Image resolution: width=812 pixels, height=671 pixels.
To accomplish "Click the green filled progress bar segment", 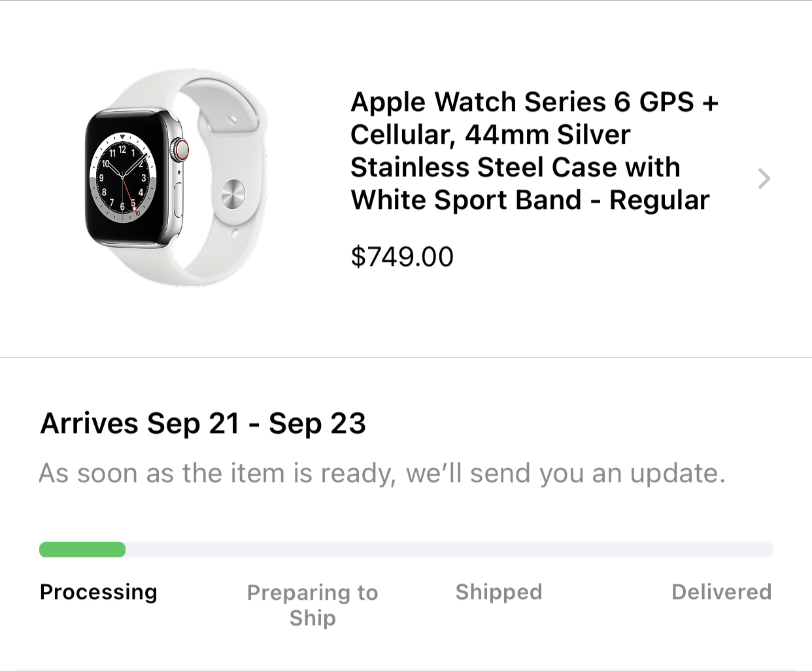I will click(82, 549).
